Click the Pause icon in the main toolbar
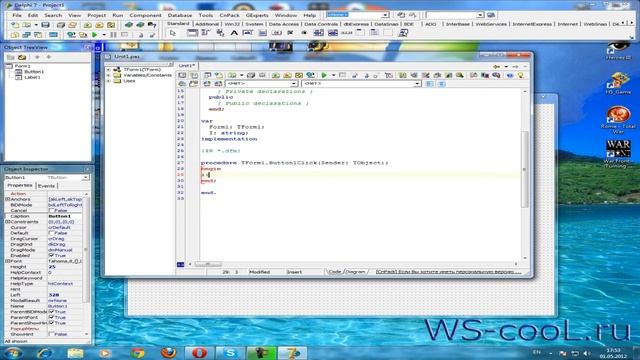The height and width of the screenshot is (360, 640). click(x=113, y=35)
